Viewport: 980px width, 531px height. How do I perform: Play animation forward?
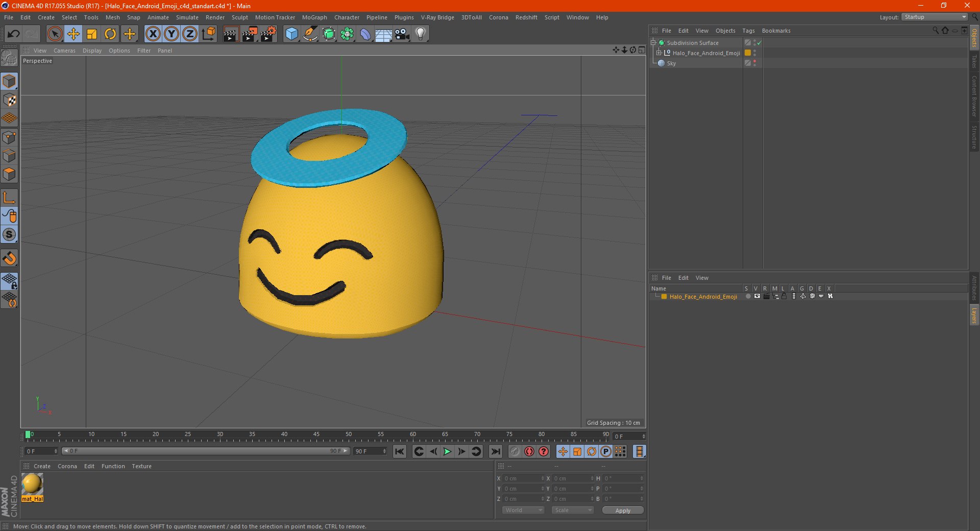click(x=447, y=451)
